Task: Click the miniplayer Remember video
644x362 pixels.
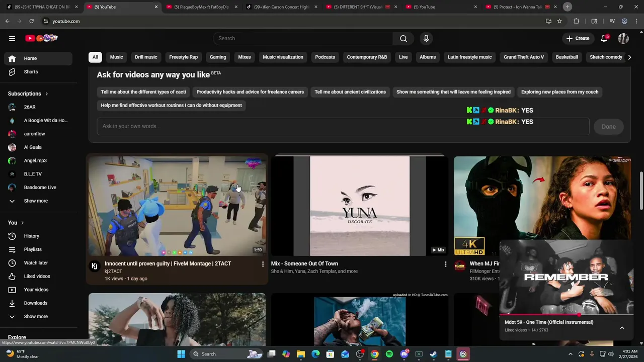Action: tap(567, 277)
